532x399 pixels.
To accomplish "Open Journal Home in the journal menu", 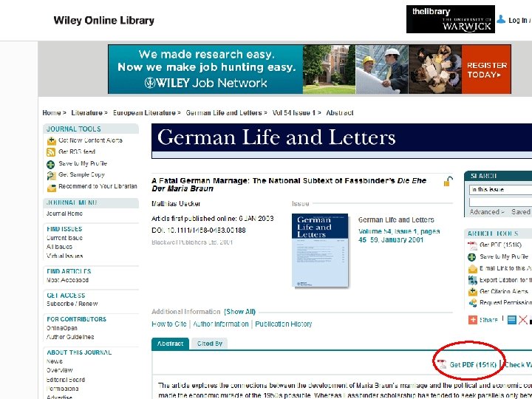I will (x=64, y=214).
